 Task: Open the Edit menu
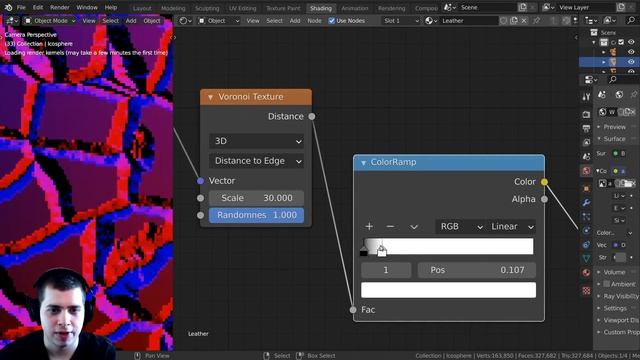(x=38, y=7)
